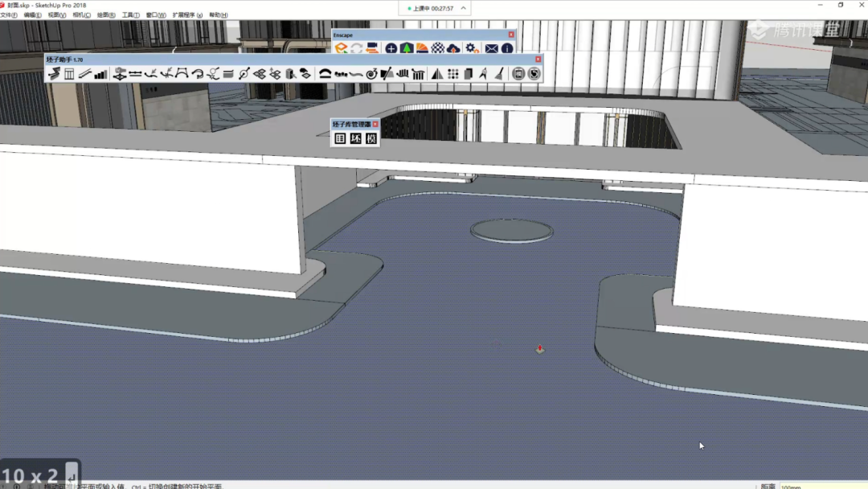Click the 目 icon in 坯子库管理器

[x=340, y=138]
